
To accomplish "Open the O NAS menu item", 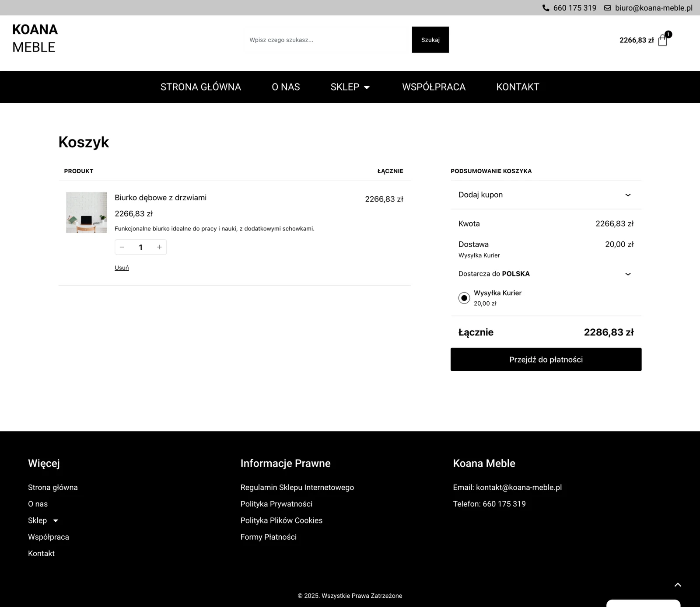I will click(x=286, y=87).
